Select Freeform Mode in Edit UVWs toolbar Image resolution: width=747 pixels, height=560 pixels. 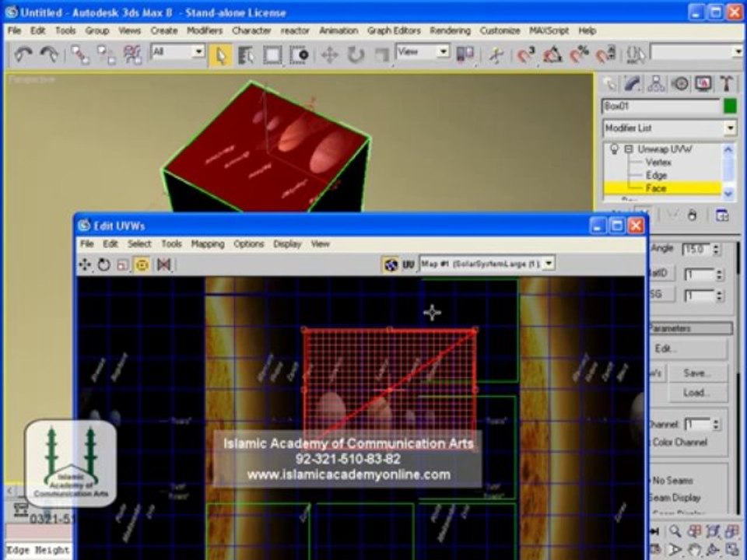tap(142, 264)
